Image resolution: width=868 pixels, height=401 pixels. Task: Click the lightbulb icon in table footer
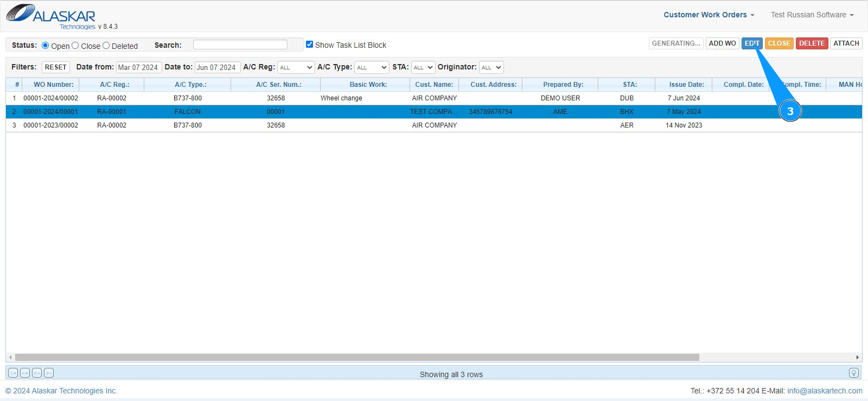(853, 373)
